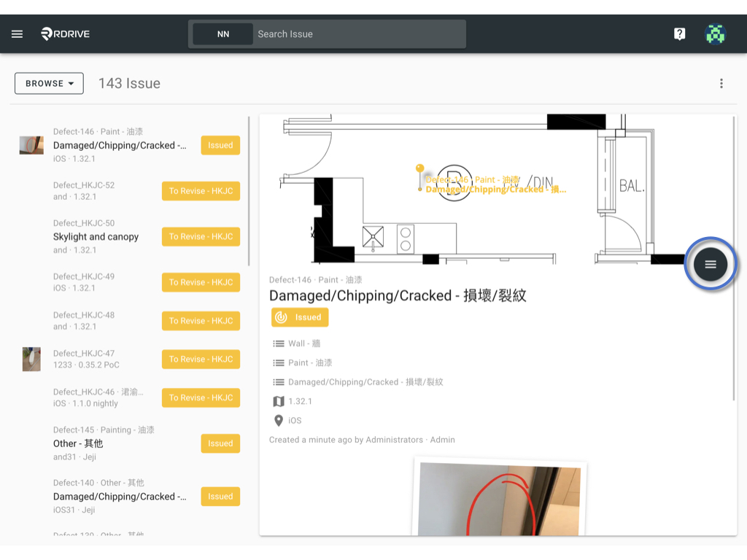Click the Issued badge on Defect-140
This screenshot has height=560, width=747.
click(x=220, y=496)
